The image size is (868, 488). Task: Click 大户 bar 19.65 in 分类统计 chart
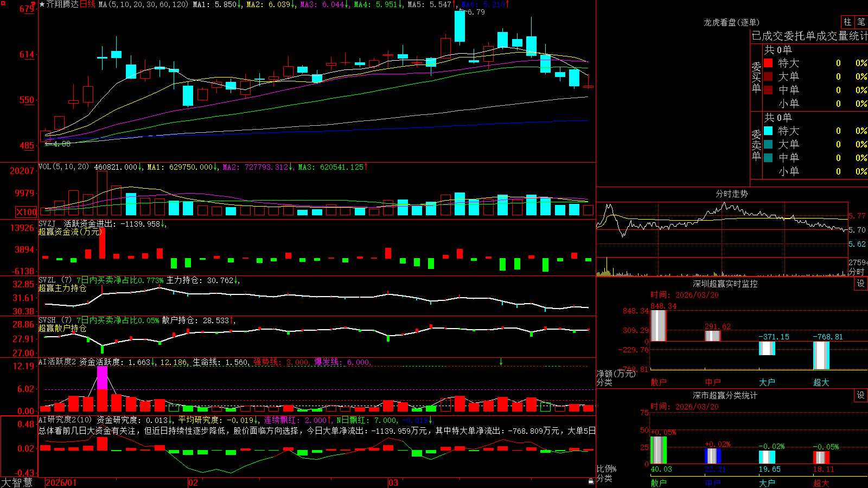coord(767,457)
